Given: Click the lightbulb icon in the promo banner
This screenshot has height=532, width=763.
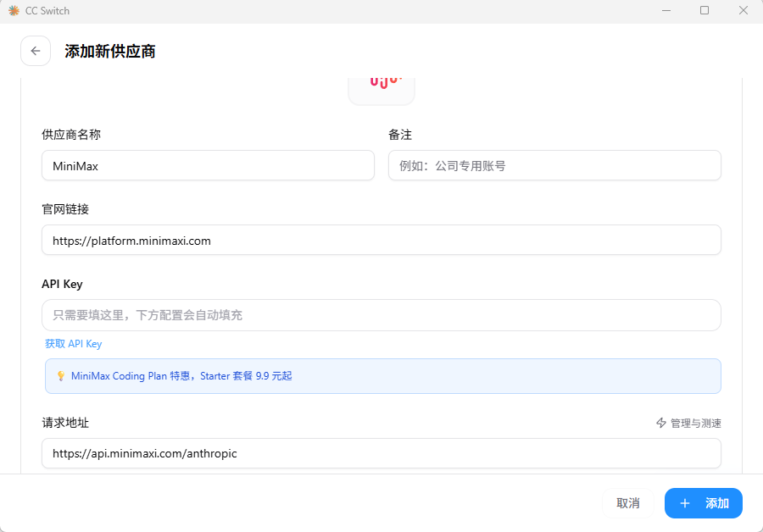Looking at the screenshot, I should (61, 376).
